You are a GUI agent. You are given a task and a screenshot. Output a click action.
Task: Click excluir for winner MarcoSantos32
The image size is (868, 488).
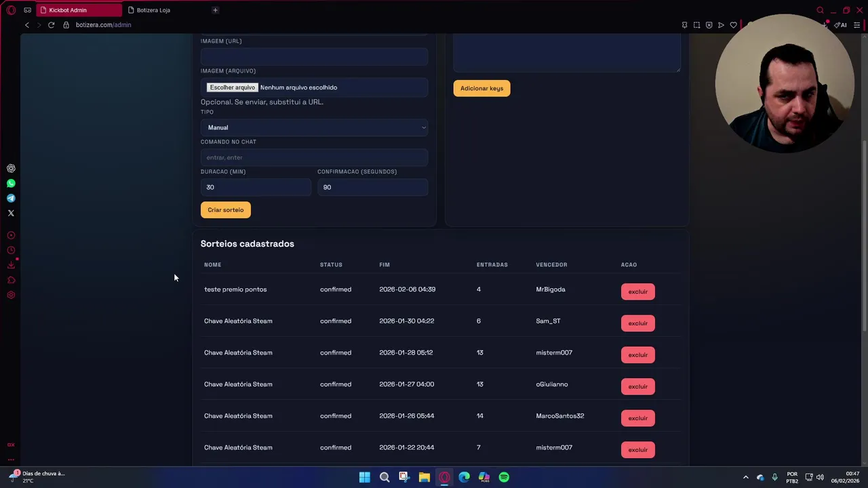click(637, 418)
